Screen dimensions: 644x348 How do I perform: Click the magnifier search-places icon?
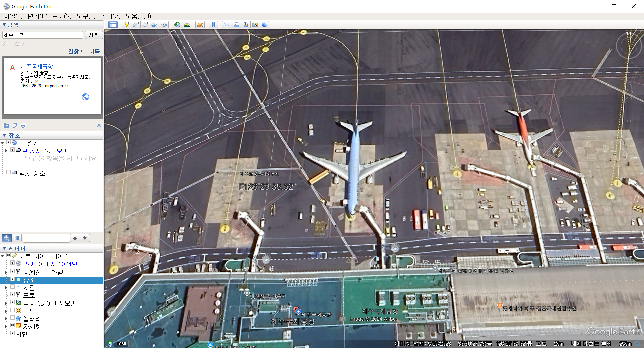7,238
